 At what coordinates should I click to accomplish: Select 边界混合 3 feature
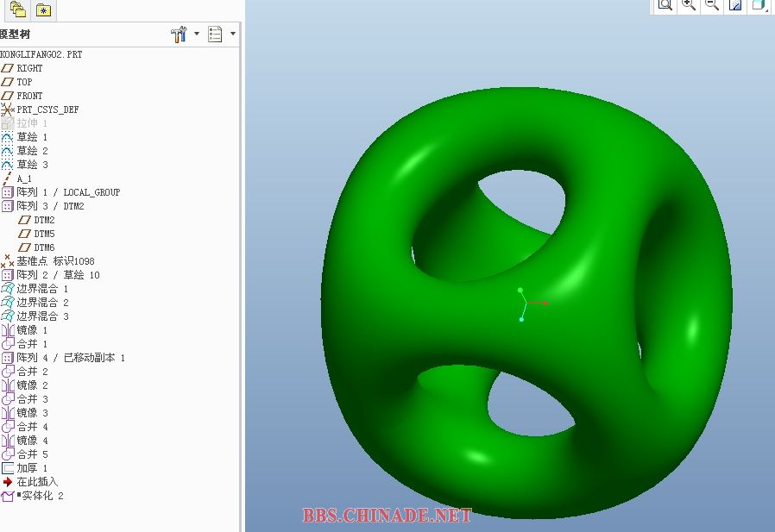[35, 316]
